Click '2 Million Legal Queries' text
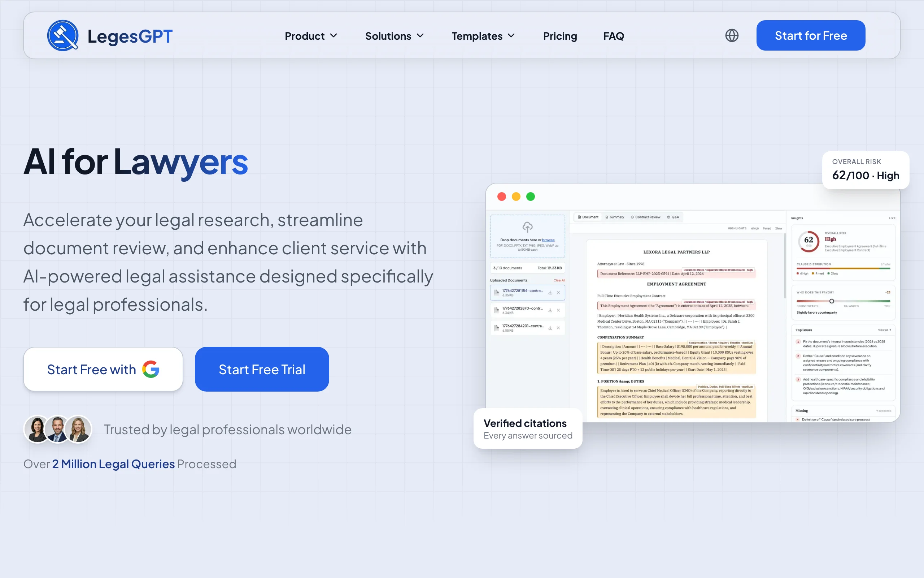Screen dimensions: 924x578 113,464
